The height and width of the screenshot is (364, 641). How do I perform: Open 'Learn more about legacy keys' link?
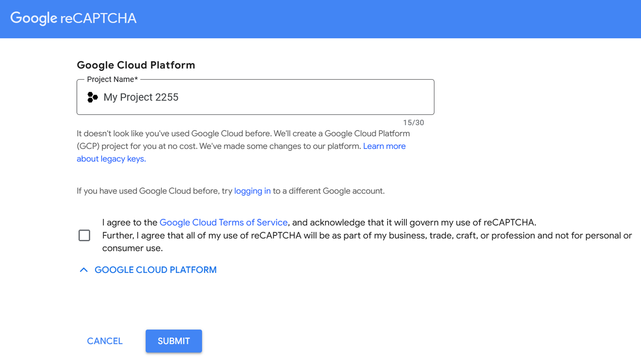click(384, 147)
